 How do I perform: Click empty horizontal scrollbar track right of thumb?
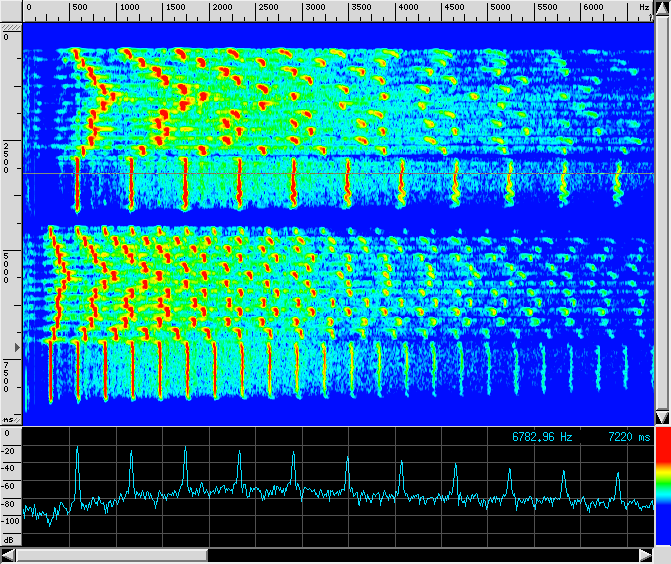click(x=420, y=555)
